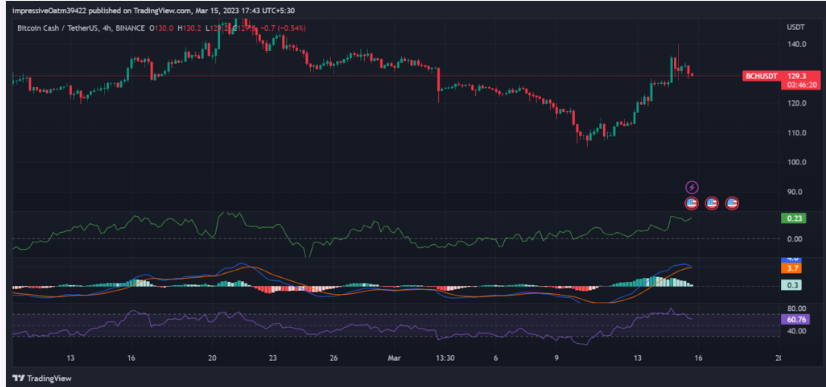The height and width of the screenshot is (387, 826).
Task: Click the purple 60.76 RSI value label
Action: pos(795,319)
